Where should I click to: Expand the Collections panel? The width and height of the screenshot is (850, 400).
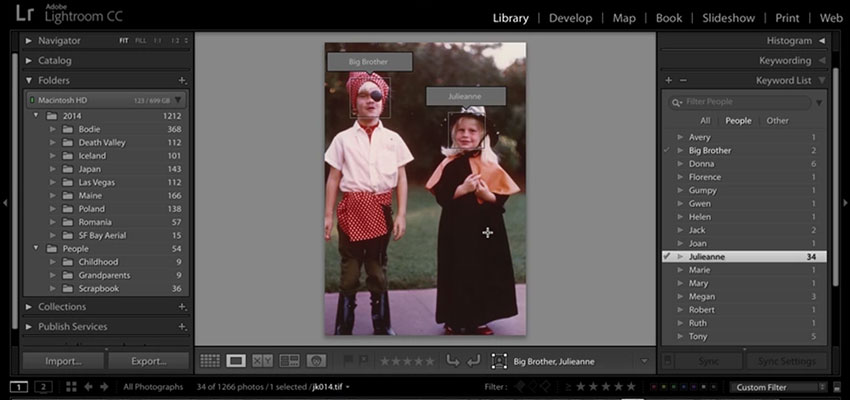click(x=31, y=307)
